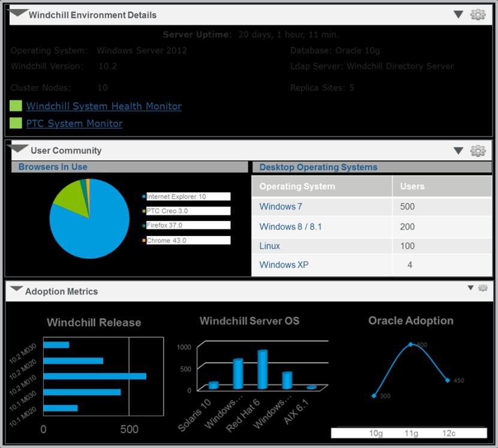Select the 10.2 M020 release bar
The width and height of the screenshot is (498, 448).
pyautogui.click(x=73, y=361)
